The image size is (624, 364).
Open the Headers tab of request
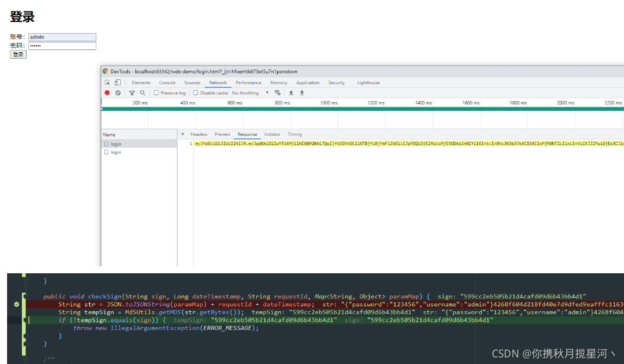coord(199,134)
